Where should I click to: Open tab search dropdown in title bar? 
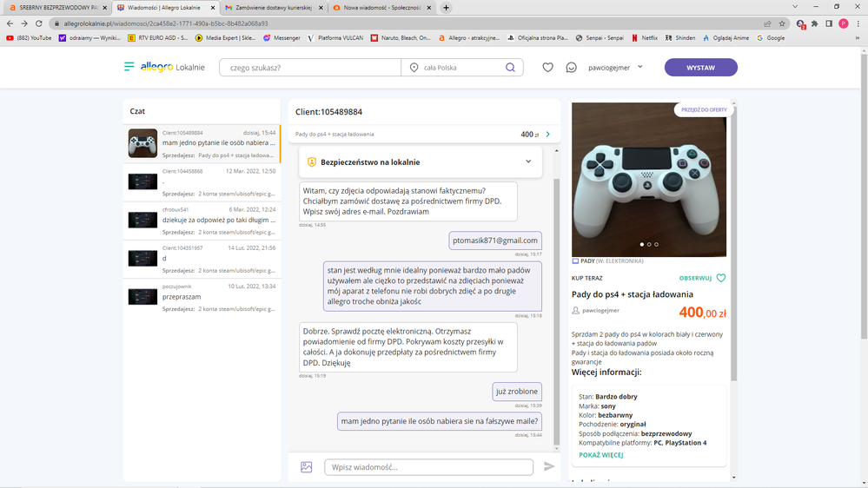point(795,7)
